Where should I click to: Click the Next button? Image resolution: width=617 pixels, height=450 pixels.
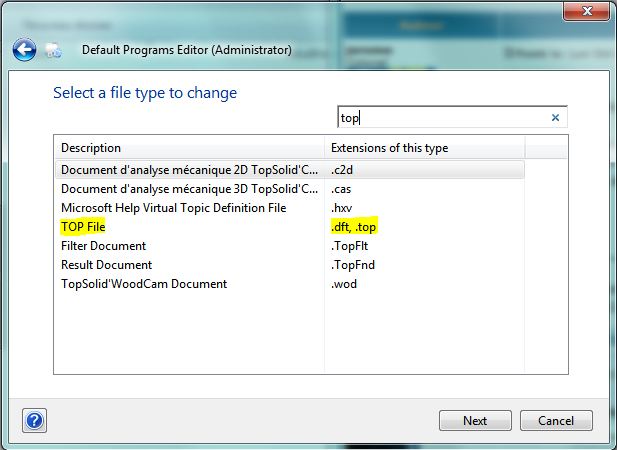(x=475, y=420)
